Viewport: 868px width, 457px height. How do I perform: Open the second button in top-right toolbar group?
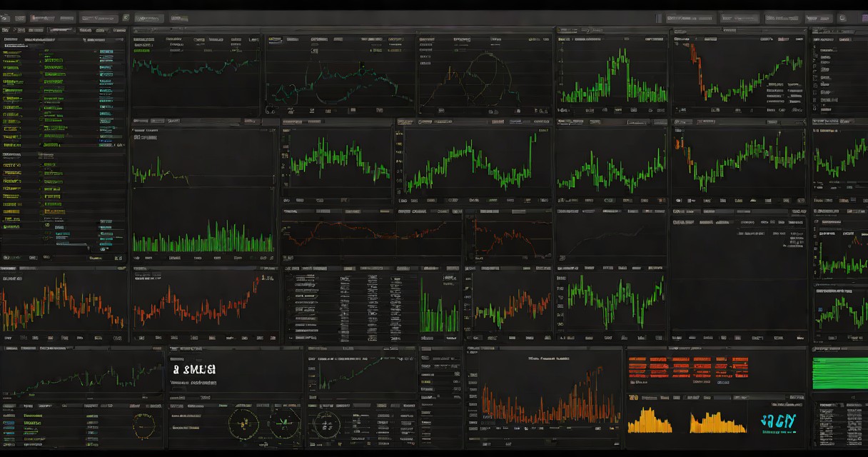click(x=737, y=19)
